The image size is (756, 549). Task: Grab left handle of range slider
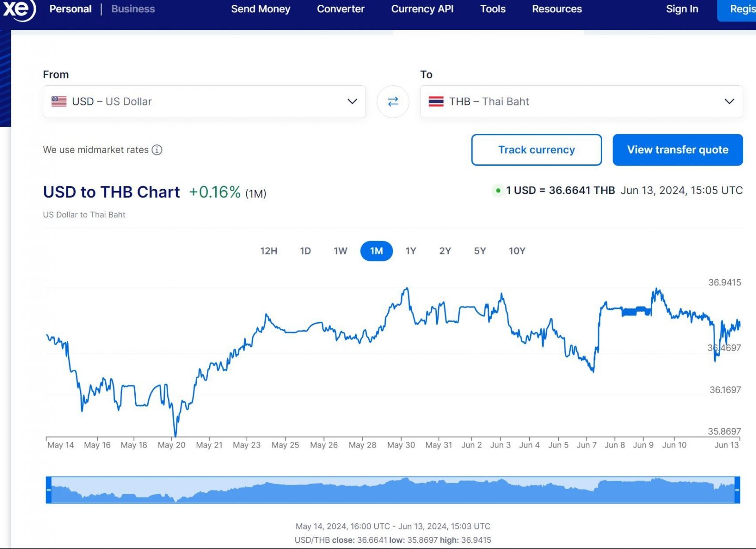pyautogui.click(x=49, y=490)
